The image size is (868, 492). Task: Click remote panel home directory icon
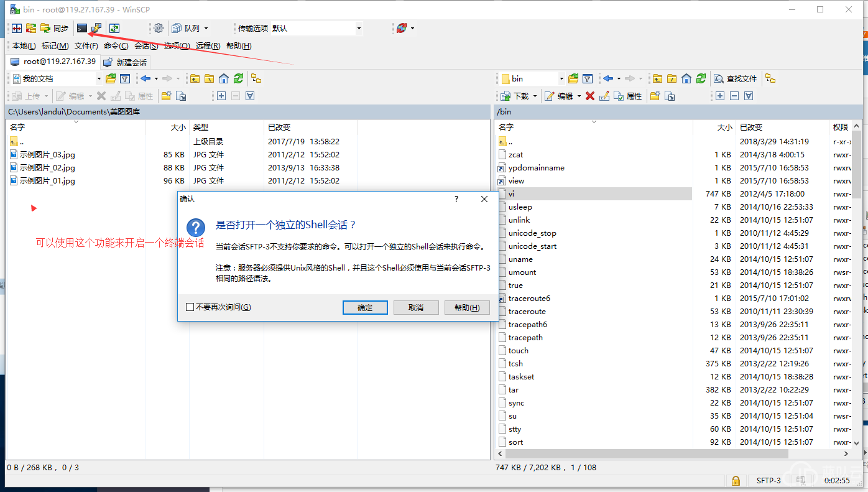(686, 79)
